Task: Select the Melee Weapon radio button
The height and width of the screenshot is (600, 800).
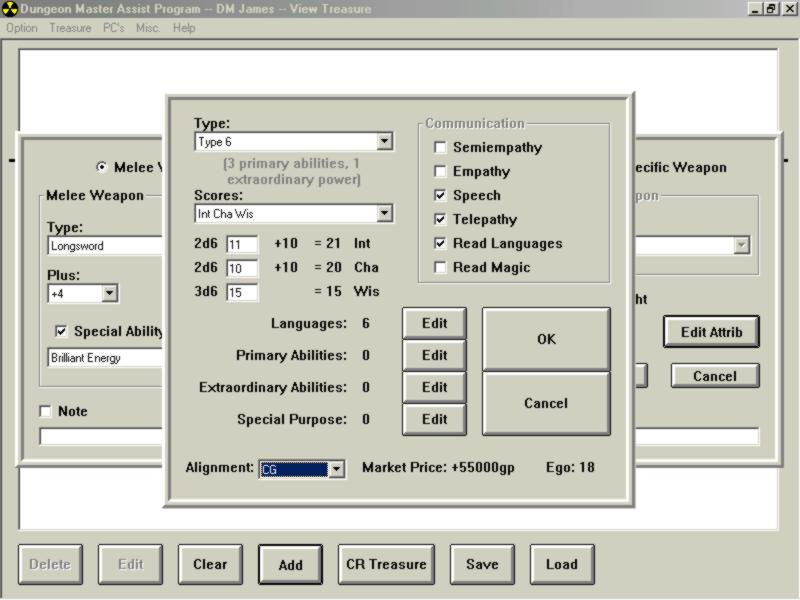Action: [102, 168]
